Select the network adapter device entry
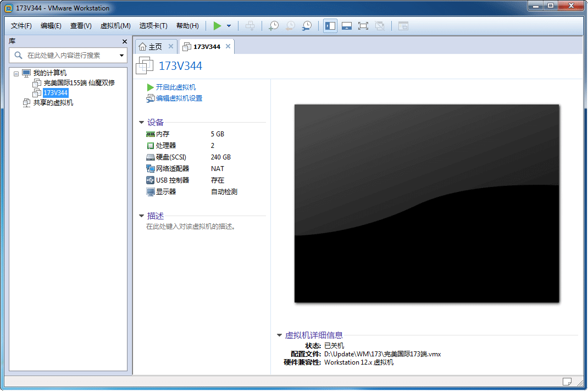The height and width of the screenshot is (391, 588). (172, 169)
